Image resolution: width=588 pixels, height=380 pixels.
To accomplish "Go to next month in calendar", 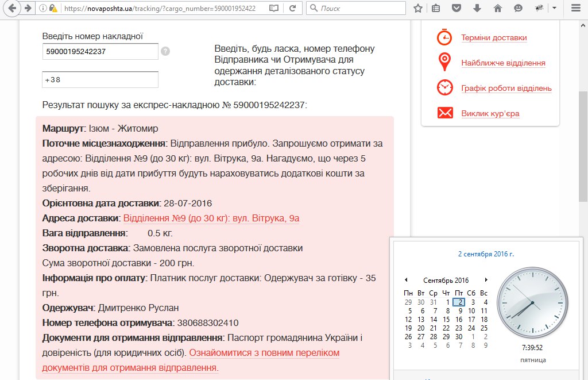I will point(486,280).
